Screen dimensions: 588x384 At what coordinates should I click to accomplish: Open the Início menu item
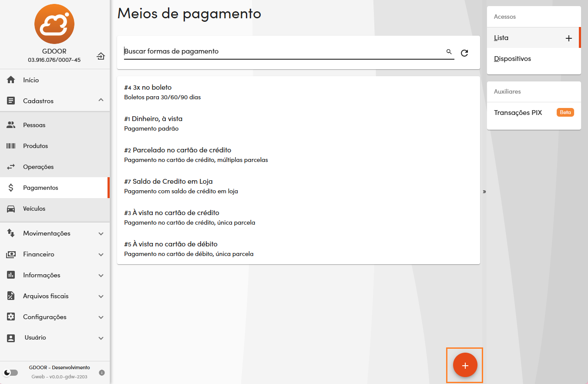54,80
